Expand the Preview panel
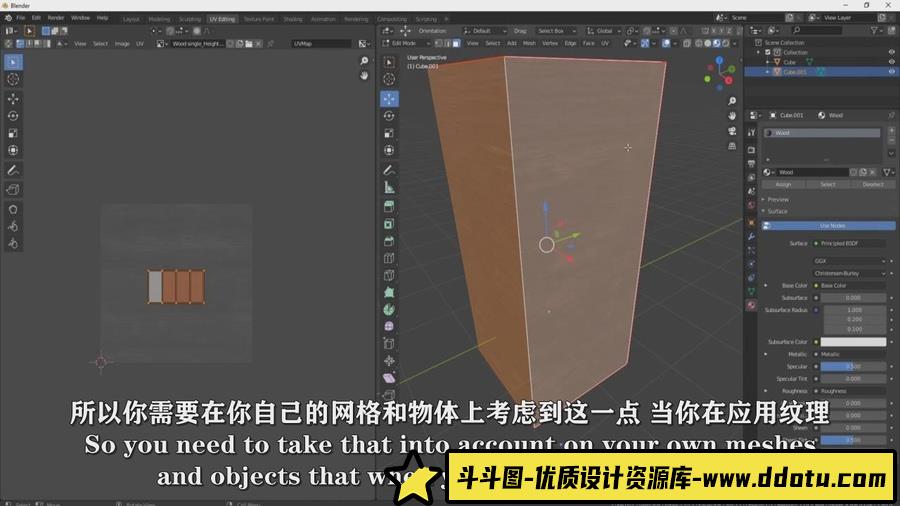The image size is (900, 506). click(777, 200)
